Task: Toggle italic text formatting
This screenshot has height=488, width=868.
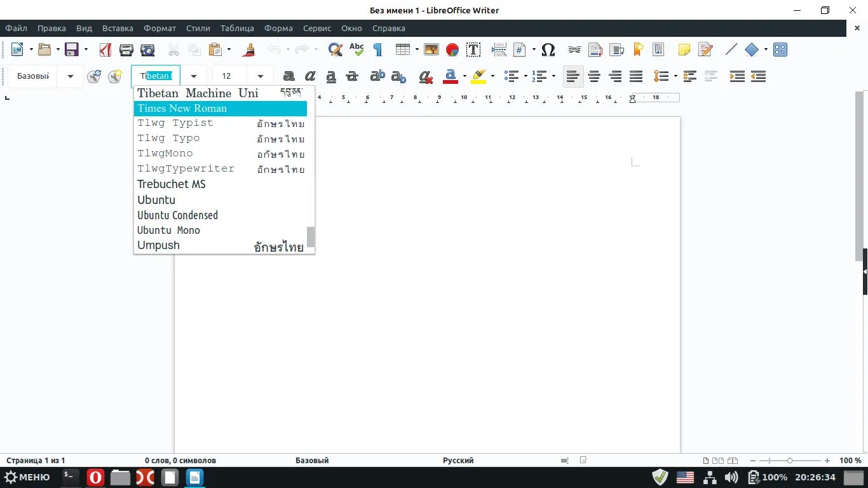Action: point(309,77)
